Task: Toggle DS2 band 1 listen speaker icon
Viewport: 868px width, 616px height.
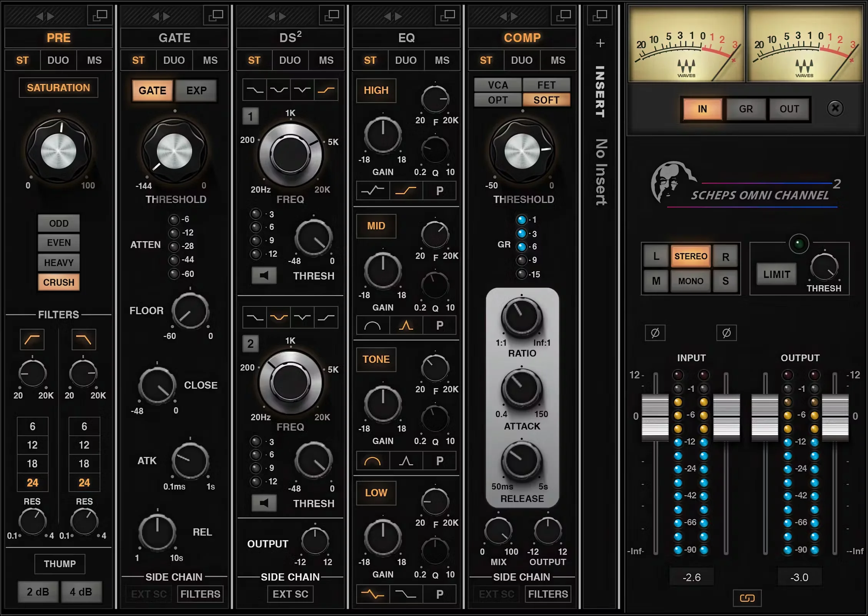Action: 264,275
